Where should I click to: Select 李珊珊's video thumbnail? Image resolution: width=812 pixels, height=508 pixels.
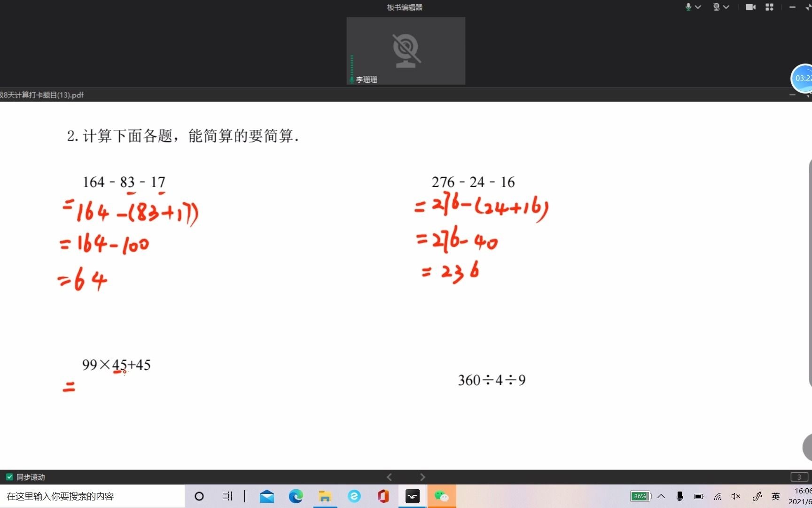406,51
